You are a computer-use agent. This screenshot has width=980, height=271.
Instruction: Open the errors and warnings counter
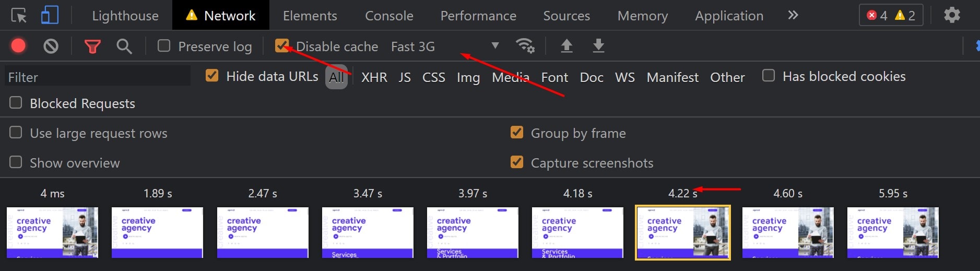tap(891, 15)
